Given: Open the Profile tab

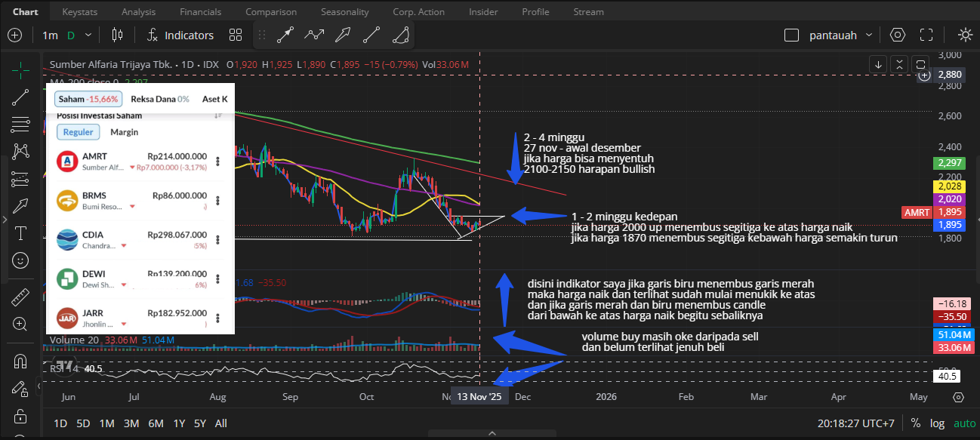Looking at the screenshot, I should click(x=535, y=12).
